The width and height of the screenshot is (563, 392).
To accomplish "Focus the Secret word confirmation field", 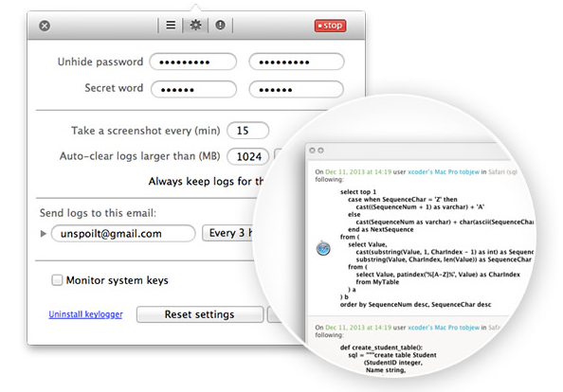I will [x=297, y=89].
